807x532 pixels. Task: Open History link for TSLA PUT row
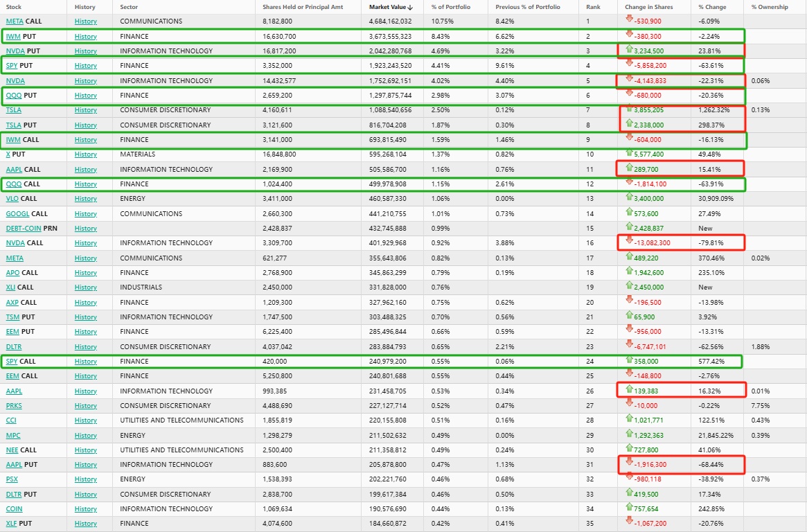coord(85,125)
